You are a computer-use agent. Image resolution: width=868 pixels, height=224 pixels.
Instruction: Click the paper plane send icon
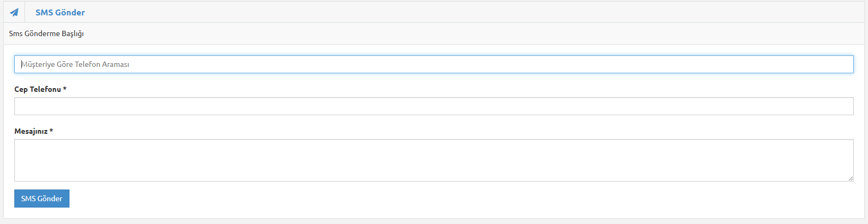coord(14,12)
